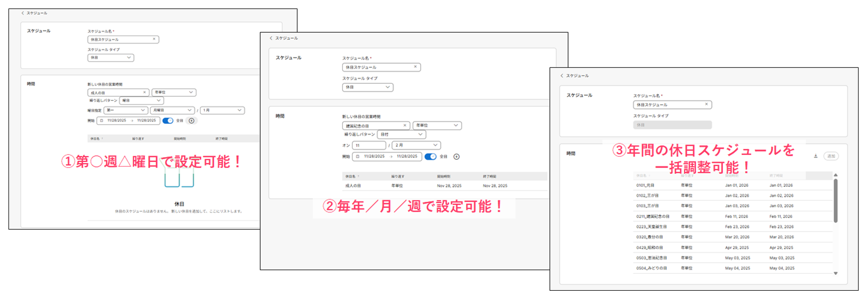The image size is (868, 302).
Task: Open the 2月 month dropdown
Action: tap(416, 145)
